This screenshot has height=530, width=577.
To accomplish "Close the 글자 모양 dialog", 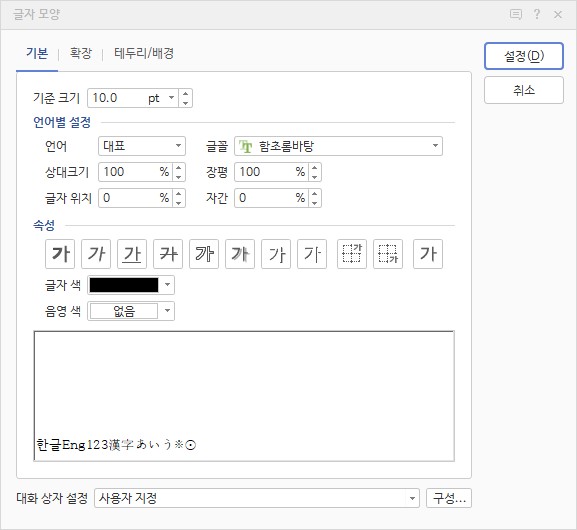I will pyautogui.click(x=558, y=14).
